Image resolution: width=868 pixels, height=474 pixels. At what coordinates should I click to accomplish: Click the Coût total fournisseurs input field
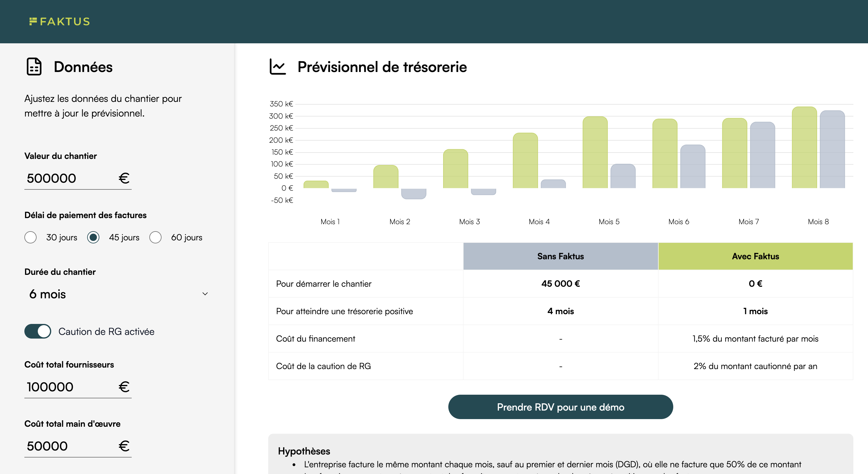[x=78, y=387]
